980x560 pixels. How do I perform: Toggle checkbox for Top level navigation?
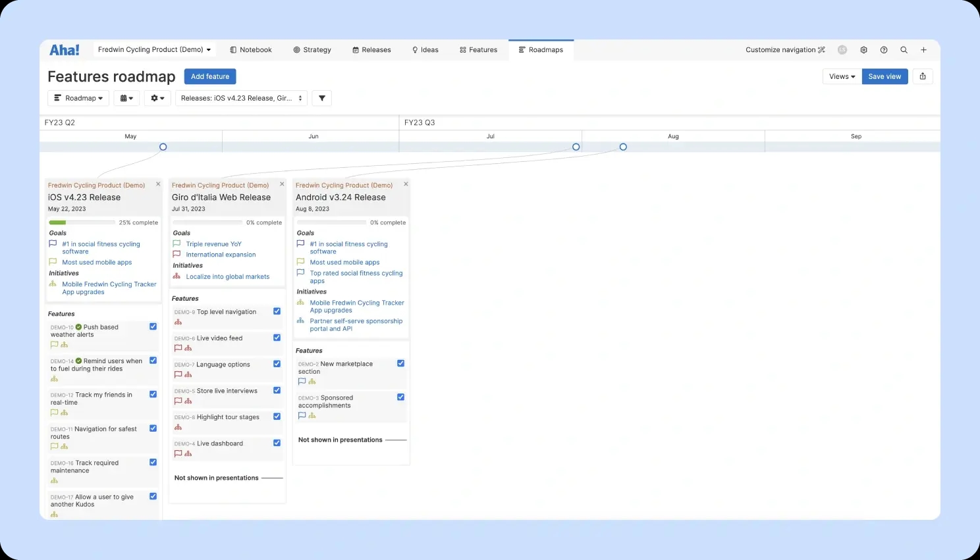(x=277, y=311)
